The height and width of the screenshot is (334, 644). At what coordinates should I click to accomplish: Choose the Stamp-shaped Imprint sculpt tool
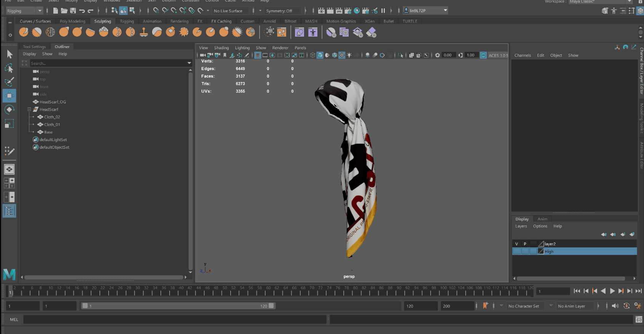point(144,32)
